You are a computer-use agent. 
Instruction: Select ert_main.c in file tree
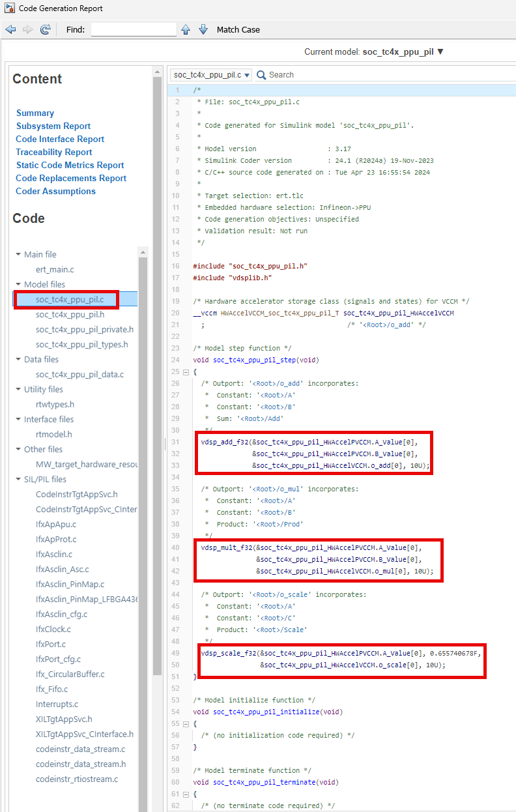(x=55, y=269)
